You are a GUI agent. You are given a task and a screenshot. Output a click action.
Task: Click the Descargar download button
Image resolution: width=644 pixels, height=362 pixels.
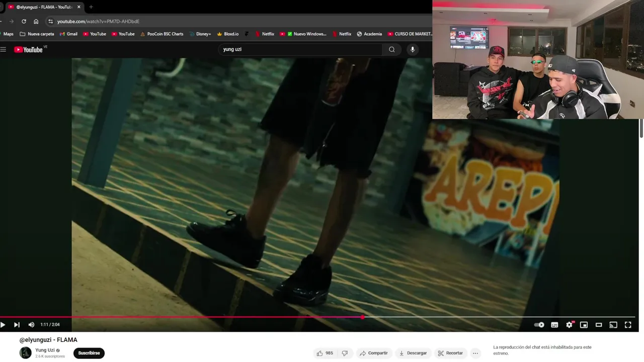pyautogui.click(x=413, y=353)
